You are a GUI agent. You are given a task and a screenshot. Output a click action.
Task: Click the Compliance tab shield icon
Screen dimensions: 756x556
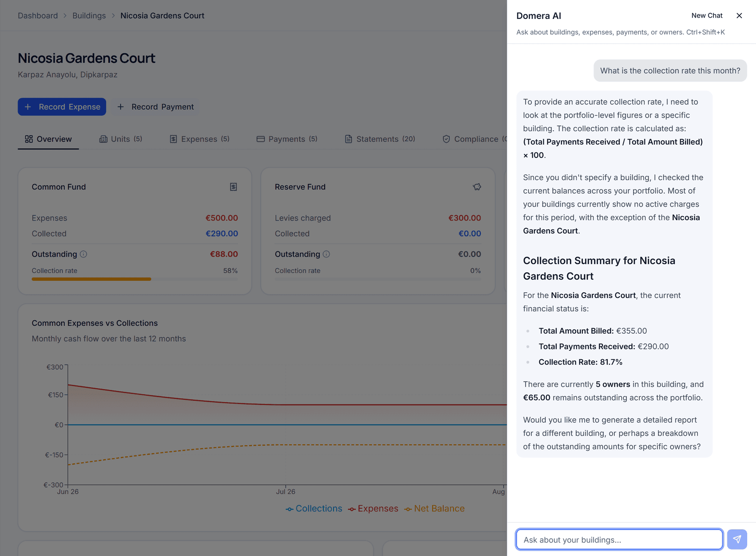click(x=446, y=139)
